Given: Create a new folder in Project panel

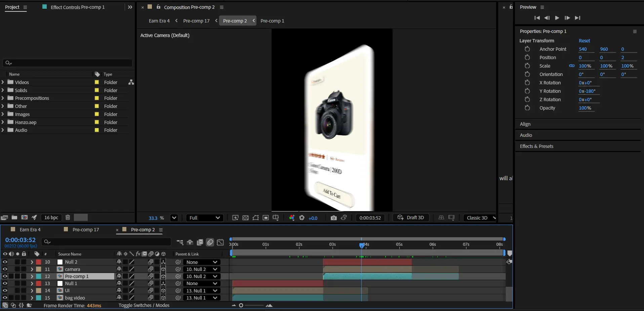Looking at the screenshot, I should click(x=14, y=218).
